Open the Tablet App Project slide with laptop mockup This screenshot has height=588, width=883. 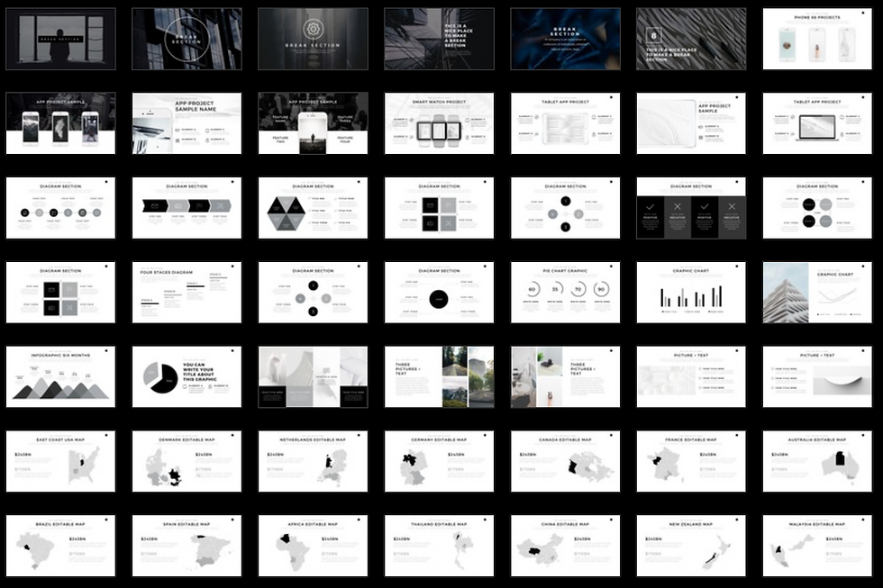pyautogui.click(x=817, y=123)
